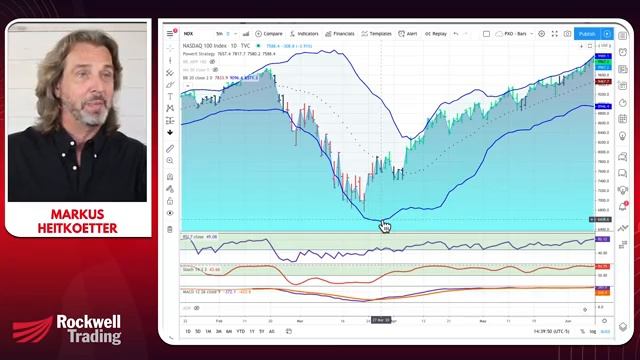Viewport: 640px width, 360px height.
Task: Click the MACD 12 26 indicator label
Action: (201, 292)
